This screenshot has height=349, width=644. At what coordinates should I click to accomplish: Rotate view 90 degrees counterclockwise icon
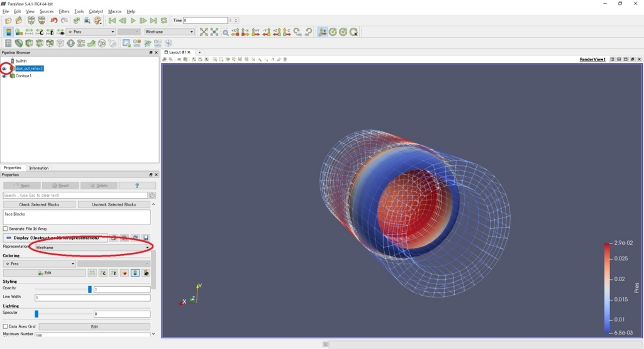point(308,32)
